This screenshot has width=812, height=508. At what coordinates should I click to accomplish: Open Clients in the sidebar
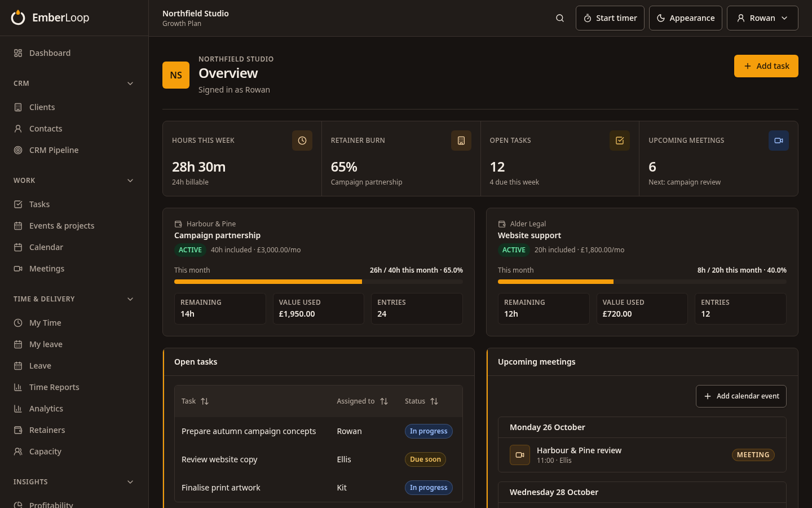point(74,107)
